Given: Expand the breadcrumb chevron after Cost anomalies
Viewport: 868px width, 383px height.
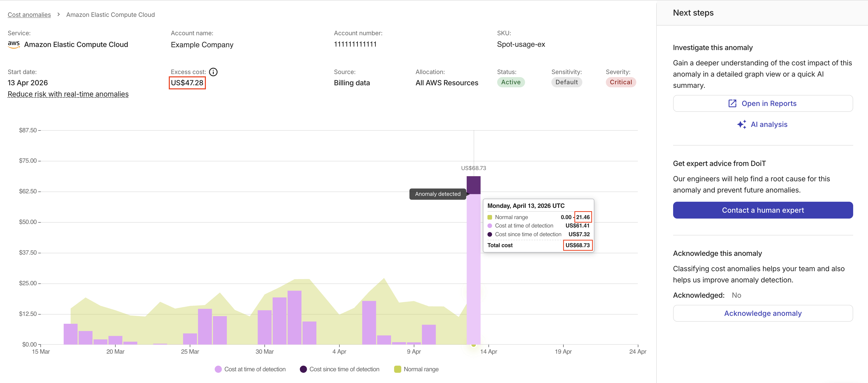Looking at the screenshot, I should 59,15.
